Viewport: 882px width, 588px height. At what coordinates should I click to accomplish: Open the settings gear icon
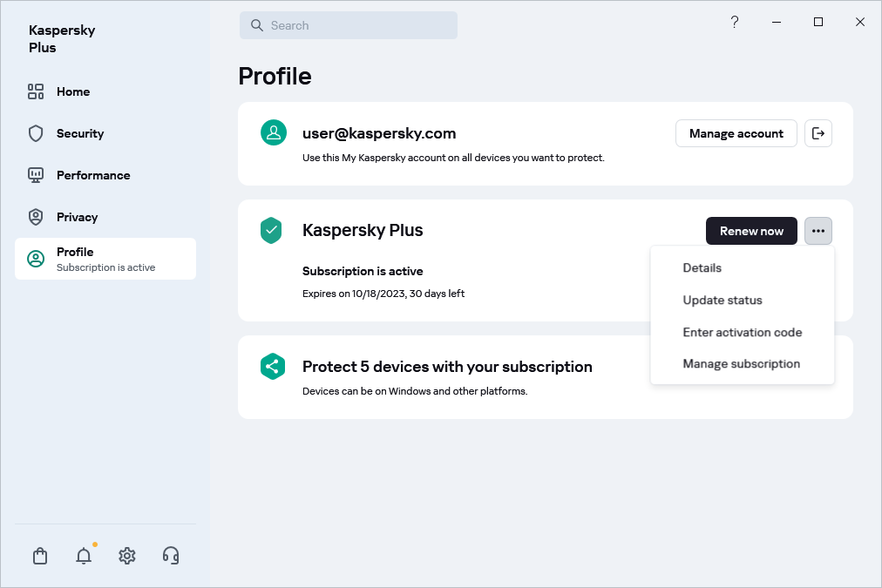pyautogui.click(x=127, y=556)
